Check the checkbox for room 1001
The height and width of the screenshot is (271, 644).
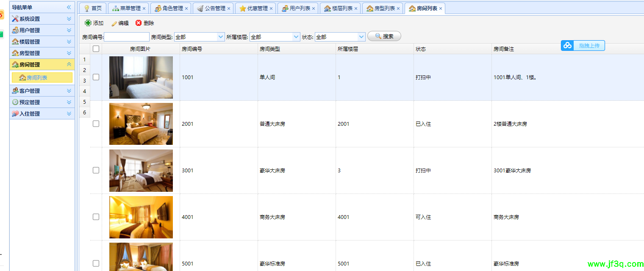point(96,77)
